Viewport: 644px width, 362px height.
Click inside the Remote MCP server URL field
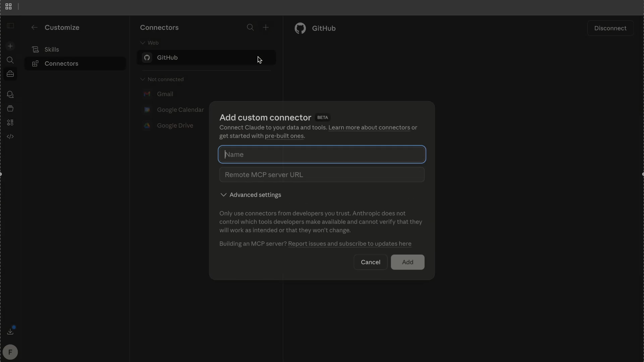[x=322, y=174]
